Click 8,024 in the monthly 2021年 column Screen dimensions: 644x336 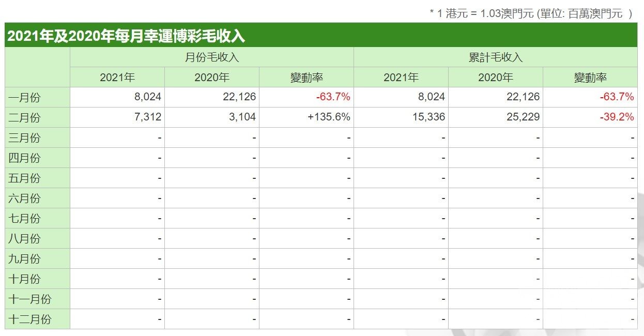pos(148,97)
